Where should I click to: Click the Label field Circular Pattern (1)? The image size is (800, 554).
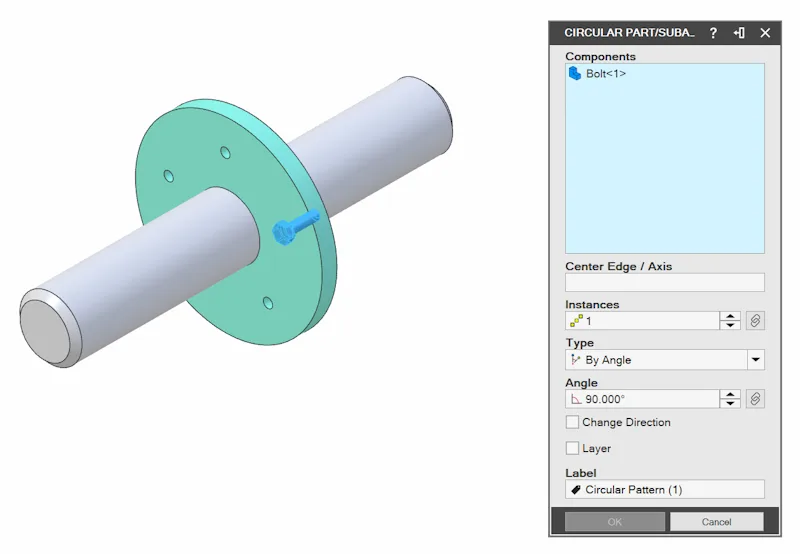click(x=665, y=489)
